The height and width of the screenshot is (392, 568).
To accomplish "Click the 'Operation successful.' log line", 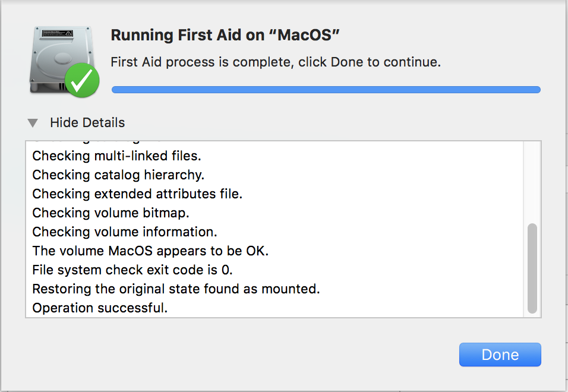I will click(100, 308).
